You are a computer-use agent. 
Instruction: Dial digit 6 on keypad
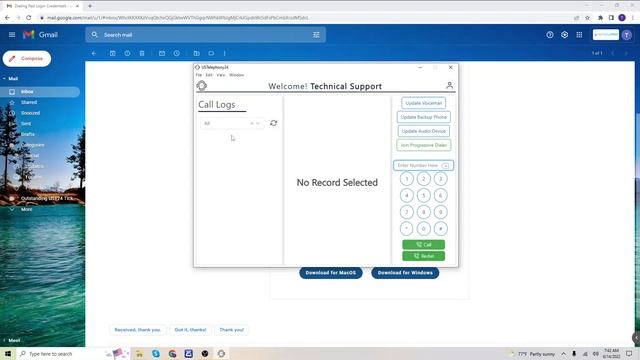tap(440, 196)
